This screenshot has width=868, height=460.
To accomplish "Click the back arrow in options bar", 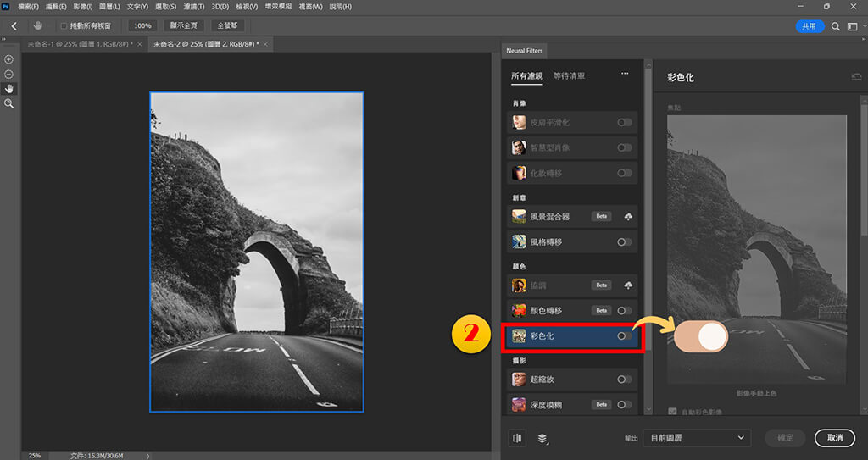I will point(14,26).
